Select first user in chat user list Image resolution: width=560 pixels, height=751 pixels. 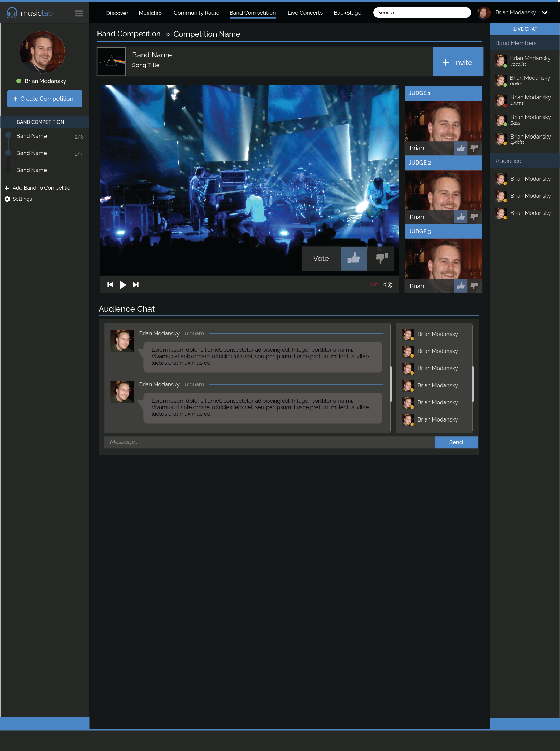(430, 334)
